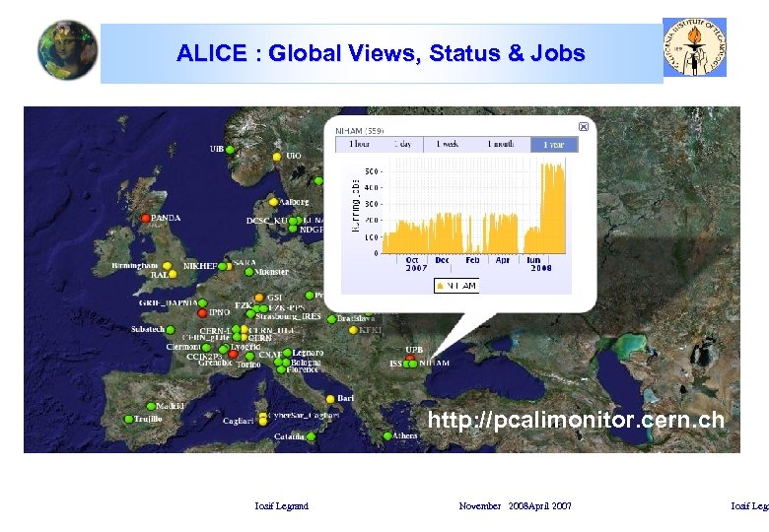Click the Caltech seal logo
769x532 pixels.
pos(694,47)
